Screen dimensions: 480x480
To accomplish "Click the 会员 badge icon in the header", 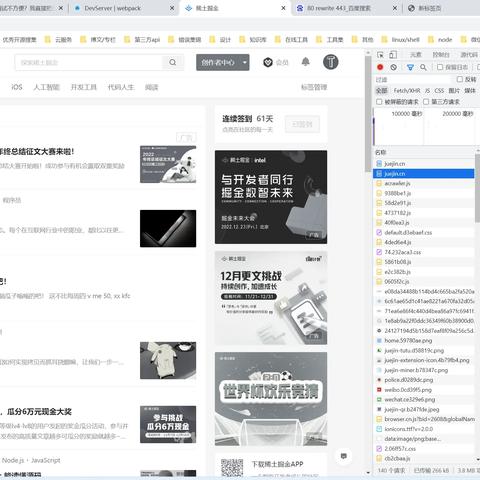I will (x=268, y=62).
